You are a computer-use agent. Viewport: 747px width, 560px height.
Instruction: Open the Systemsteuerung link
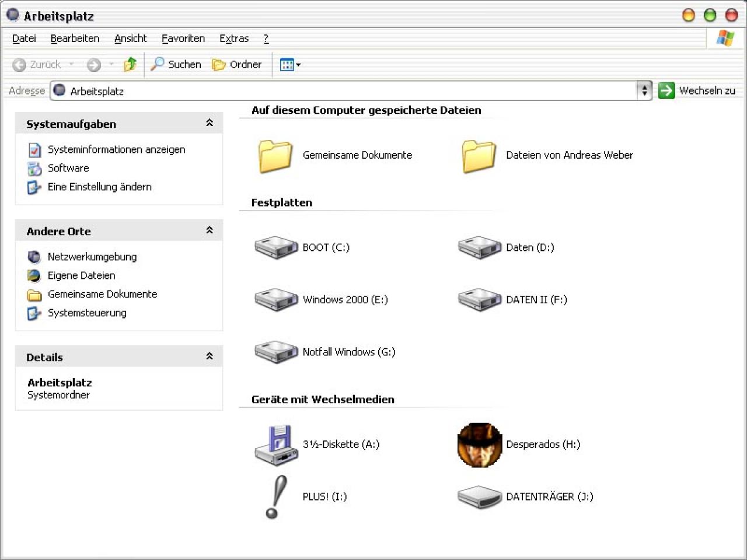pos(87,313)
